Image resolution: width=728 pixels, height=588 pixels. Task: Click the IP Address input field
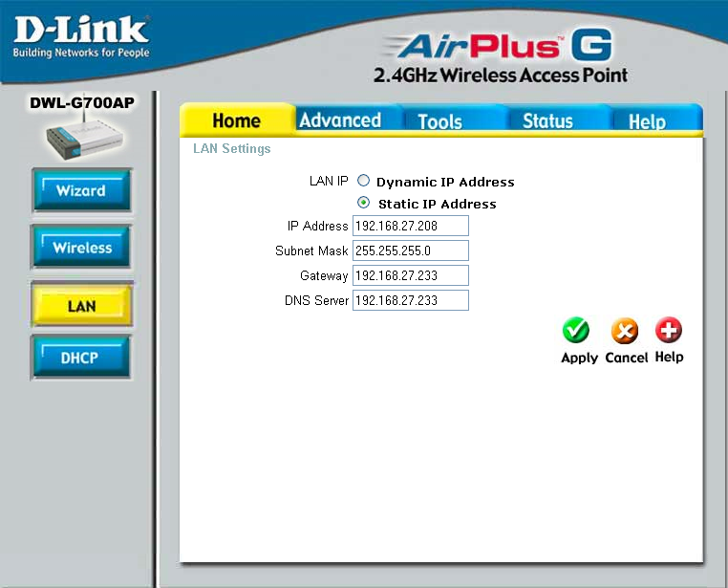pos(411,226)
